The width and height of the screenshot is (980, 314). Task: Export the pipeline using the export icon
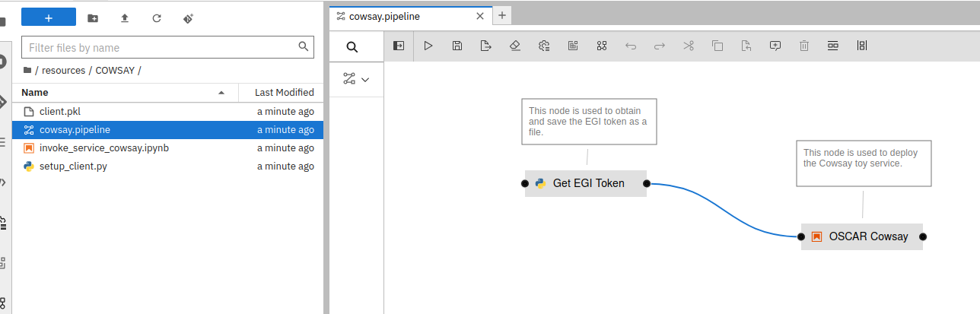(x=486, y=46)
